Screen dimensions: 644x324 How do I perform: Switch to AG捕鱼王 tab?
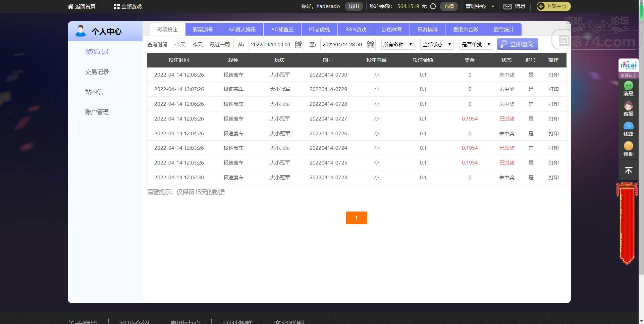[x=282, y=30]
